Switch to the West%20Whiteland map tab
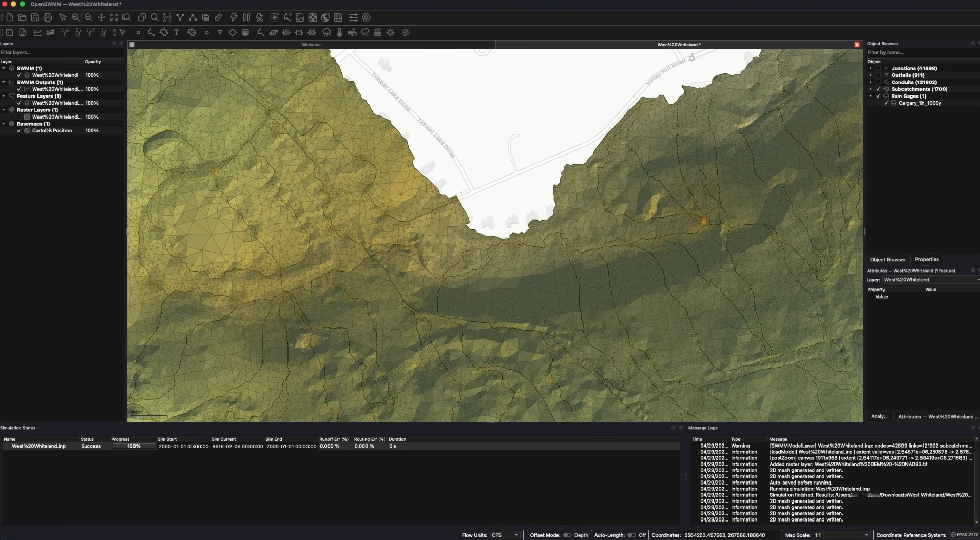This screenshot has width=980, height=540. click(678, 45)
